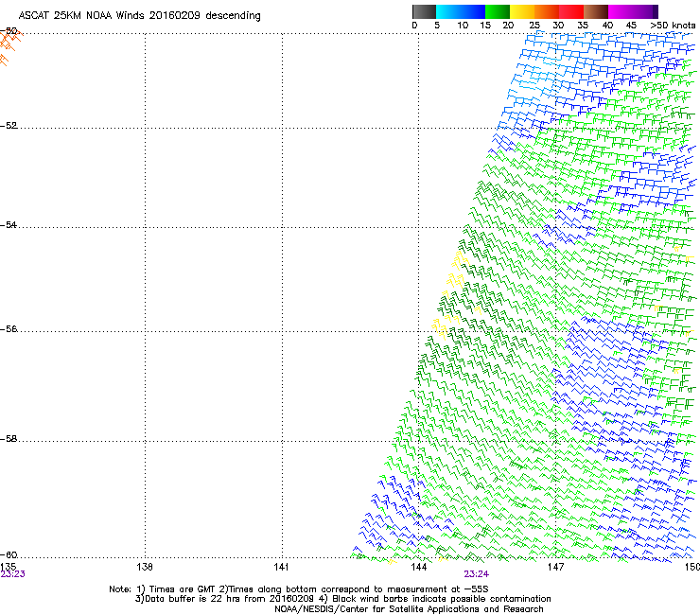Click the '>50 knots' legend label

coord(673,26)
